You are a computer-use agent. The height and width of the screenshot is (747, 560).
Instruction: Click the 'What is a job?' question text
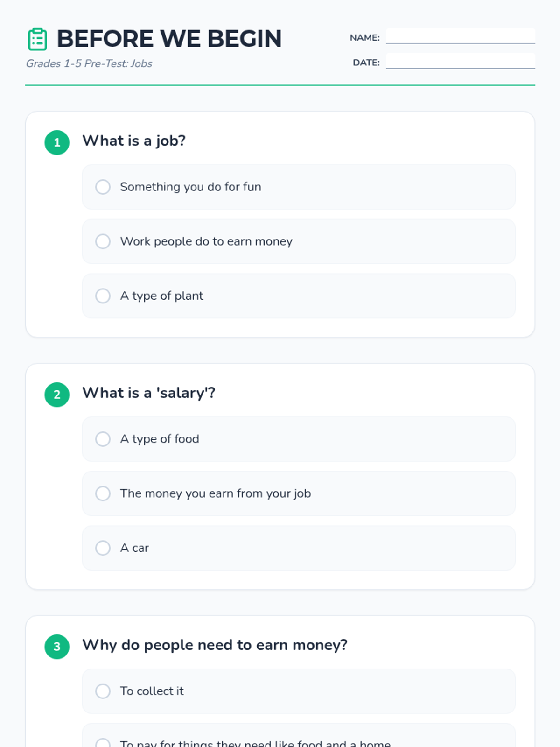coord(134,141)
